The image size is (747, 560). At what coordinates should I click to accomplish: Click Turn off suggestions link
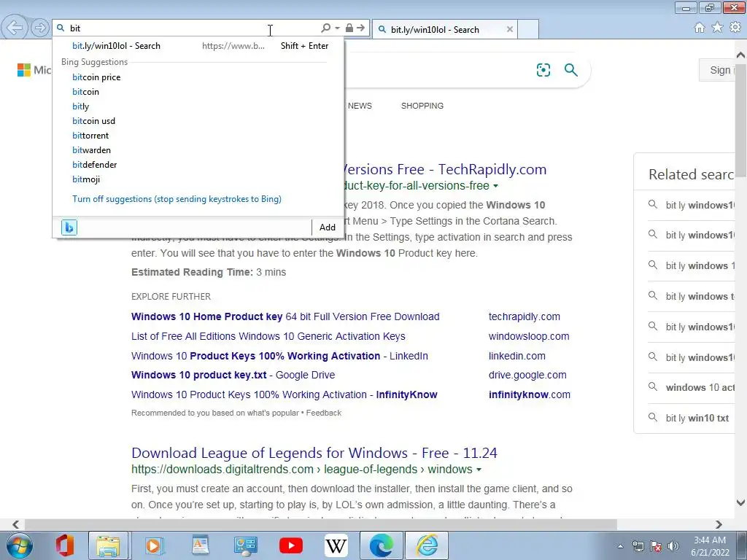point(177,199)
